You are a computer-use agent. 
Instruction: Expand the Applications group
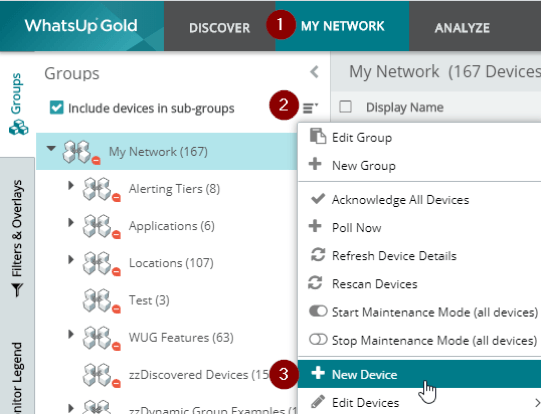[71, 223]
